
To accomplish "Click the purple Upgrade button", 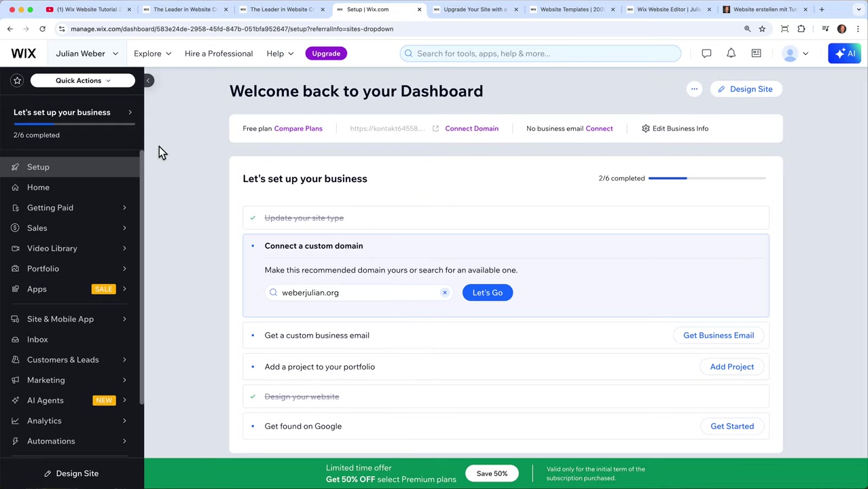I will [326, 54].
